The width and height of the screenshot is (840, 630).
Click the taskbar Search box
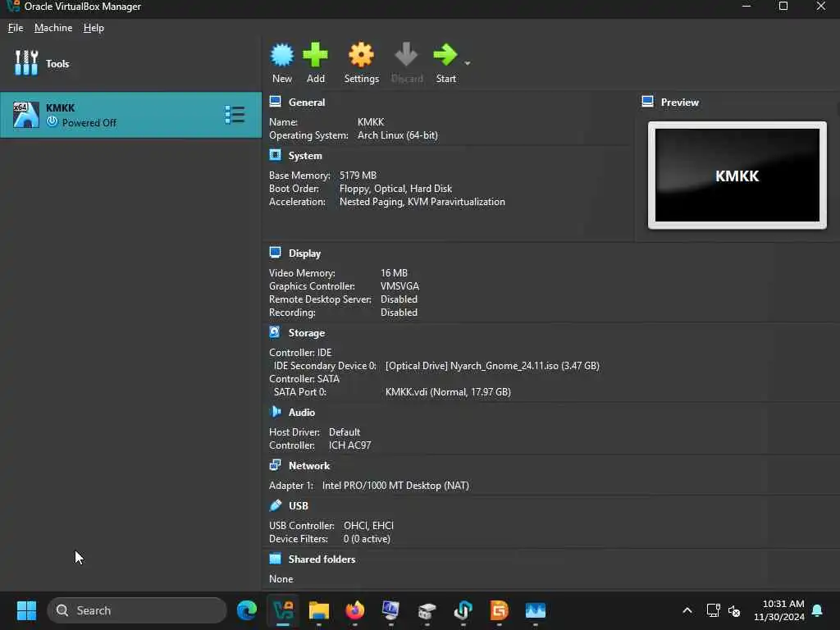coord(137,610)
